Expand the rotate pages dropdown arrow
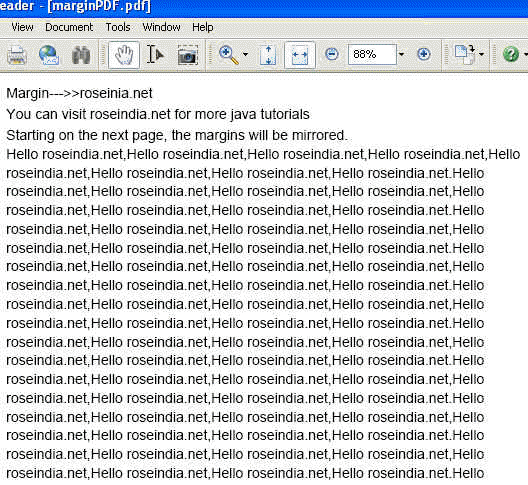Screen dimensions: 528x485 (x=481, y=54)
